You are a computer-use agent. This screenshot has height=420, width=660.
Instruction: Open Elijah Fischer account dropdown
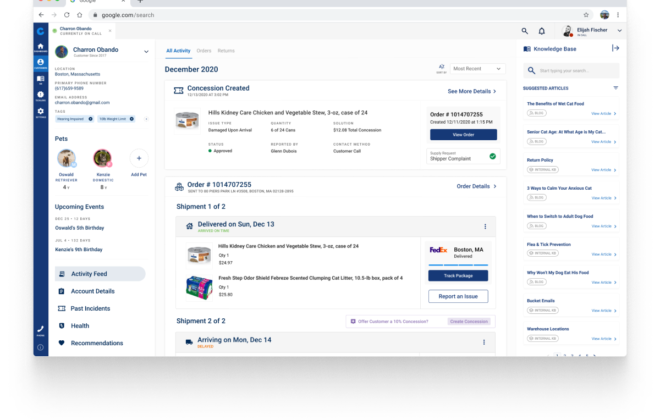619,30
